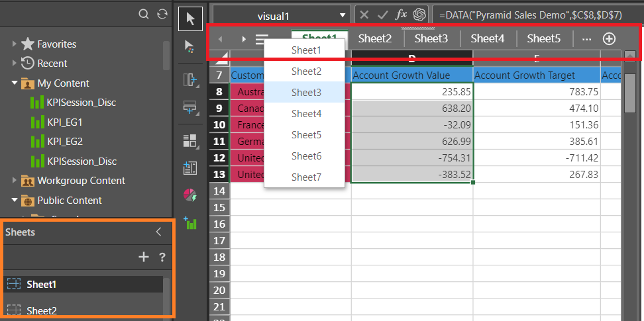Viewport: 644px width, 321px height.
Task: Open the KPI_EG1 content item
Action: click(64, 122)
